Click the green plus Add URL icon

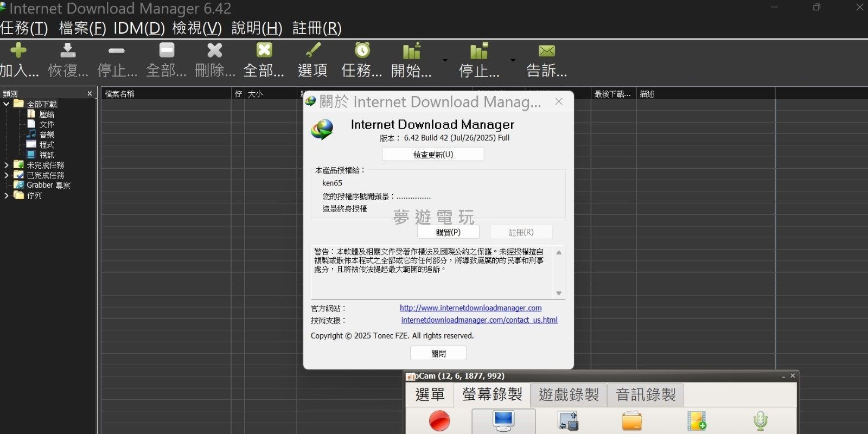pos(18,51)
